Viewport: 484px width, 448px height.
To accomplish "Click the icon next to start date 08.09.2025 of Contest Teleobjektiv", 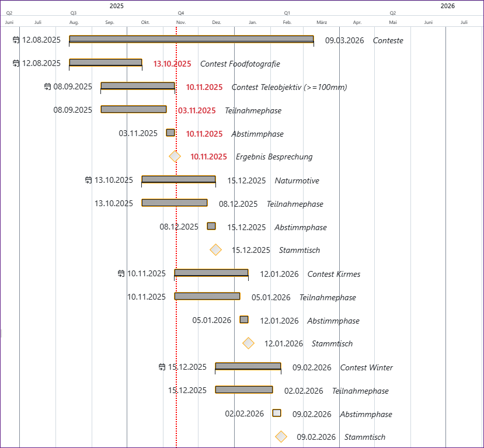I will 48,86.
